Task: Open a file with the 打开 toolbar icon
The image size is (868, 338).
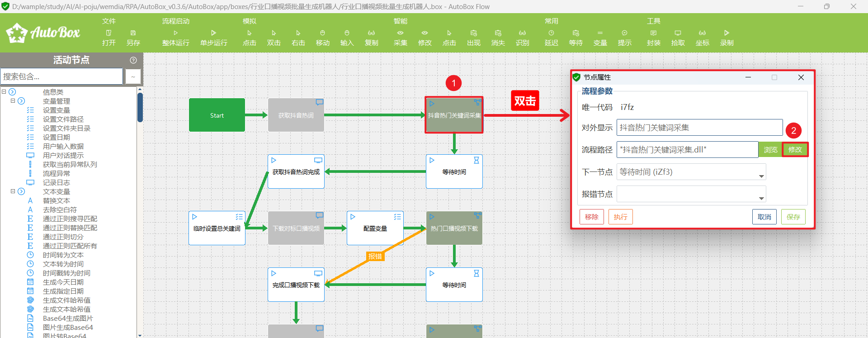Action: click(108, 38)
